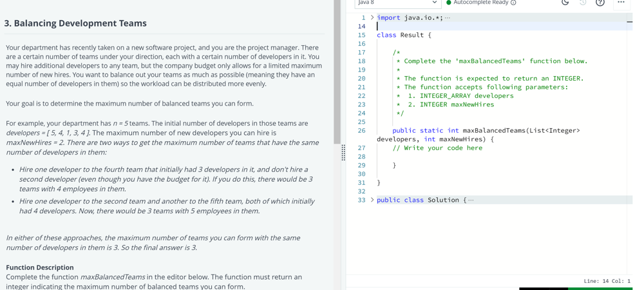
Task: Open the Java 8 language dropdown
Action: pyautogui.click(x=397, y=3)
